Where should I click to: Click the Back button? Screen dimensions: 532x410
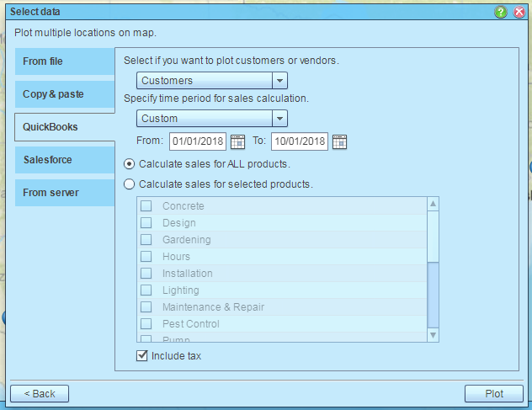pos(40,393)
